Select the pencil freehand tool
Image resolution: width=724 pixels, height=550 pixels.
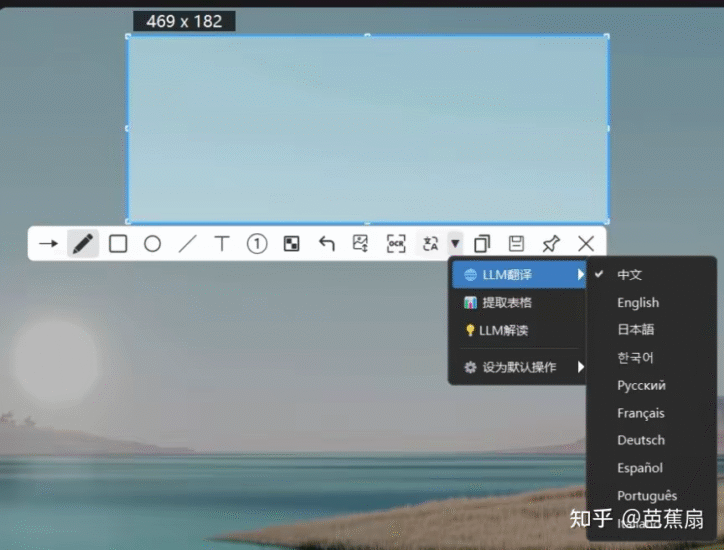83,243
